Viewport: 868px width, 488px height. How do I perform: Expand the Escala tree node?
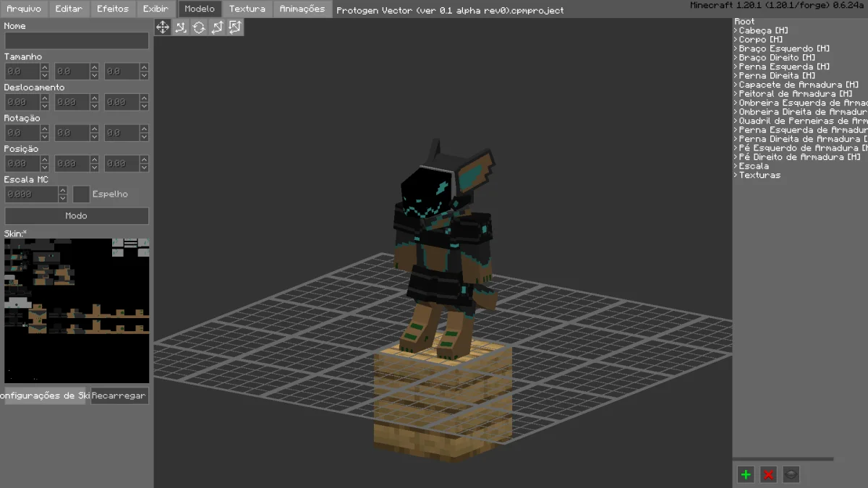(x=736, y=166)
